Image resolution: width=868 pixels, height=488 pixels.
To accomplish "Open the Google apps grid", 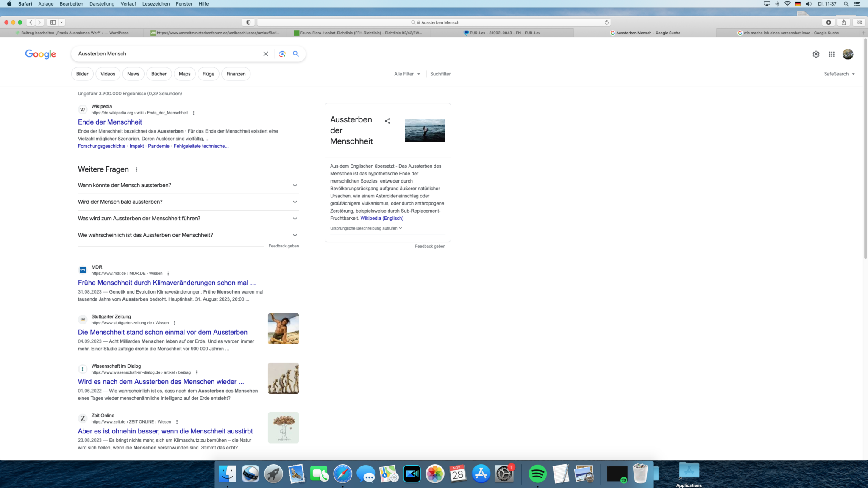I will [832, 54].
